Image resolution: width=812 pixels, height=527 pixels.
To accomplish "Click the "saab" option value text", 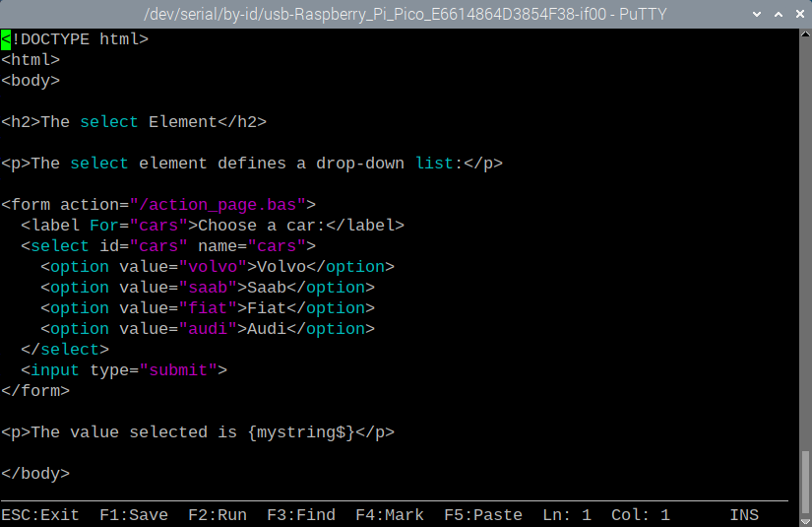I will (208, 288).
